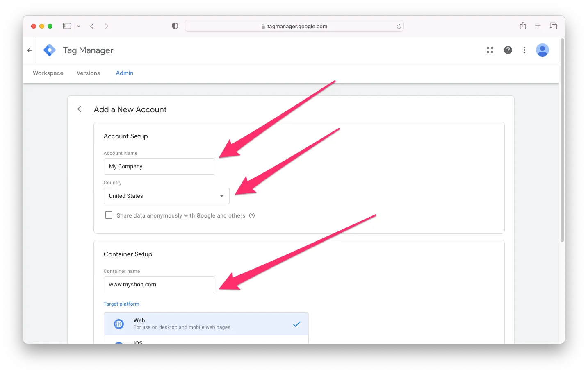Show Safari tab overview
The image size is (588, 374).
click(x=553, y=26)
